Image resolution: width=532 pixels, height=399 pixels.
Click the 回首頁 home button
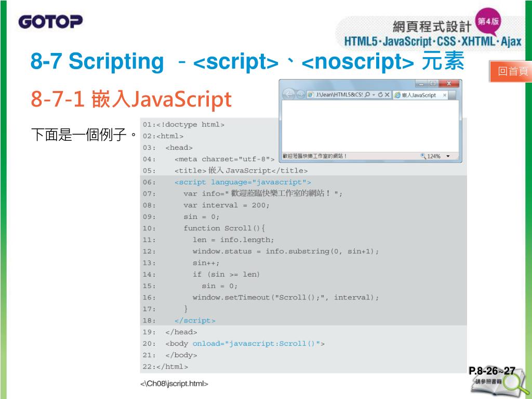pos(512,71)
